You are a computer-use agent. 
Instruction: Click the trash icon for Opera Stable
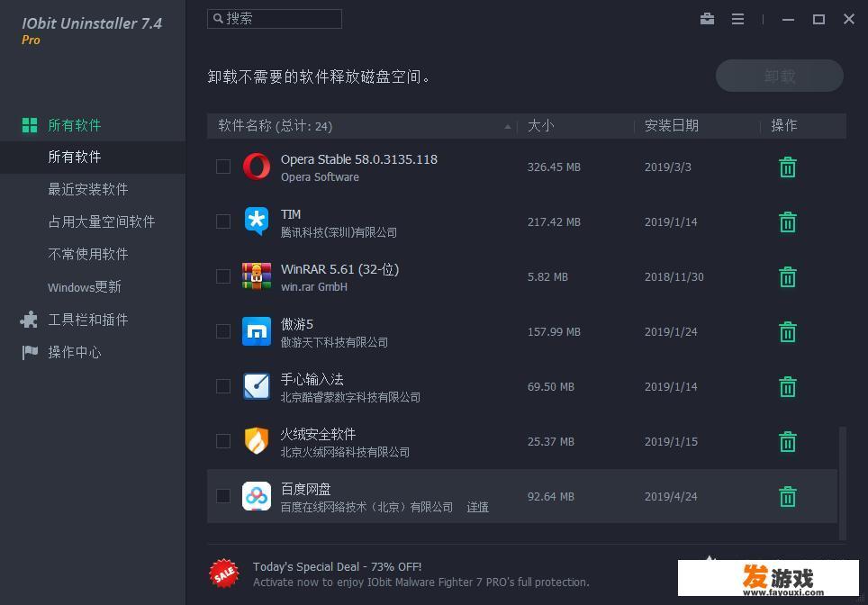(x=787, y=167)
